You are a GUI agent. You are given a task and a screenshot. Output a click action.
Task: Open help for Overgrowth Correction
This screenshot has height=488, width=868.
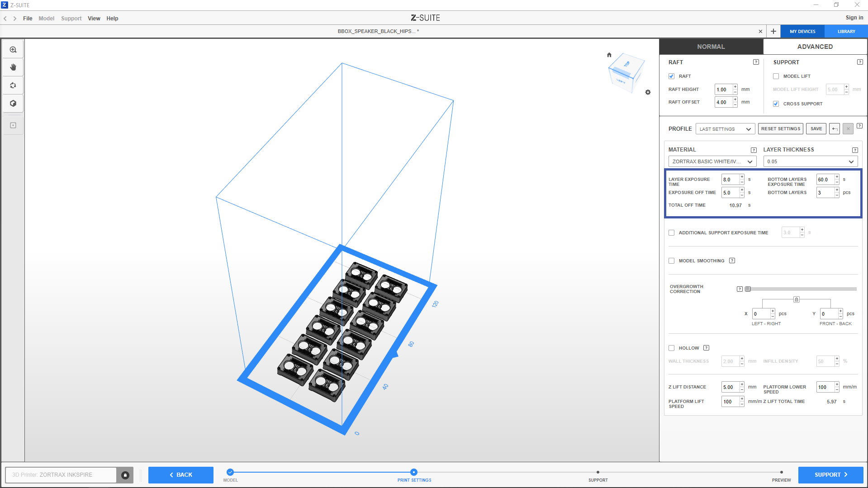point(740,289)
